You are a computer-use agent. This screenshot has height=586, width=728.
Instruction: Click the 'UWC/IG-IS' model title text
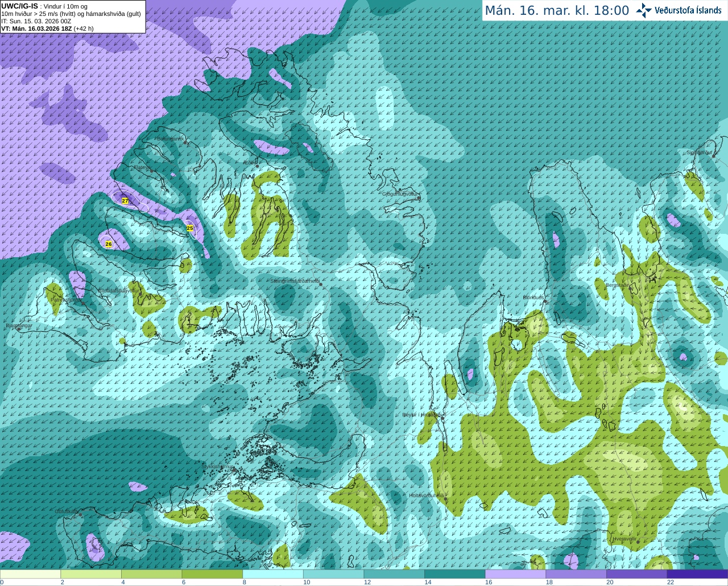(x=19, y=6)
